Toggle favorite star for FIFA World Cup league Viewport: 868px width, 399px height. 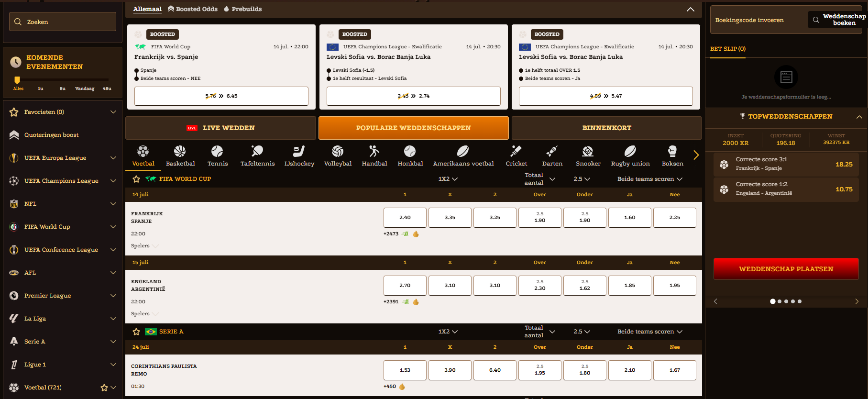[x=136, y=179]
